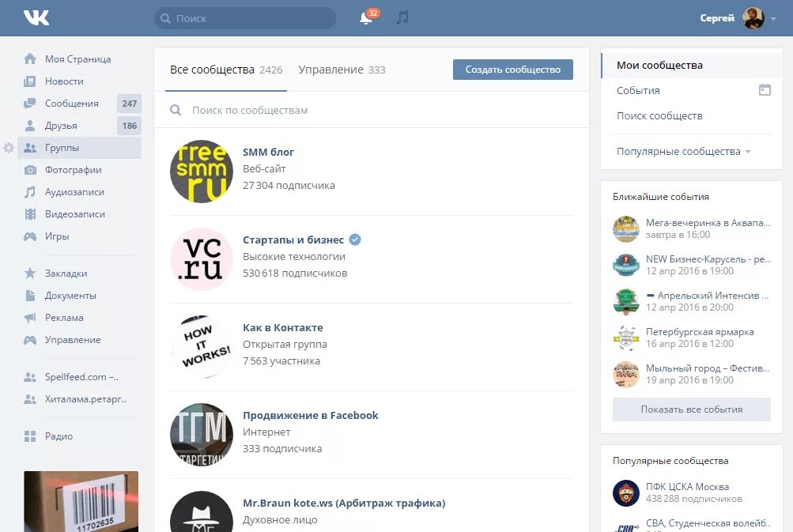
Task: Open the music note player icon
Action: (x=402, y=17)
